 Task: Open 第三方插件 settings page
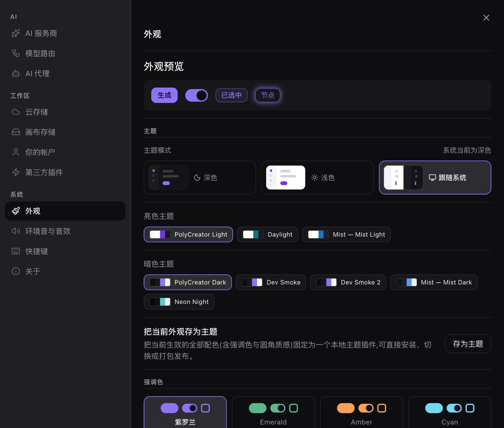pos(65,172)
